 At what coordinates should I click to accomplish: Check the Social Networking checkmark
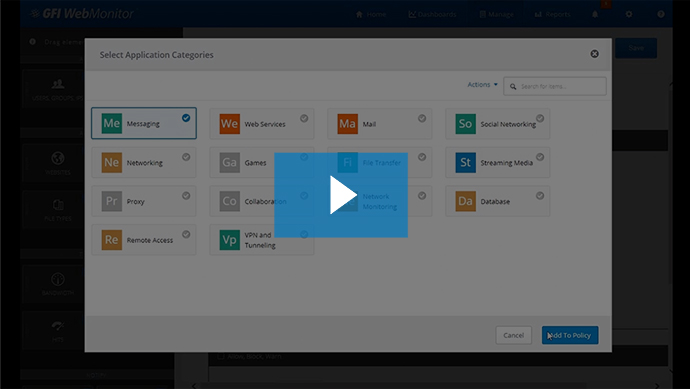point(540,118)
